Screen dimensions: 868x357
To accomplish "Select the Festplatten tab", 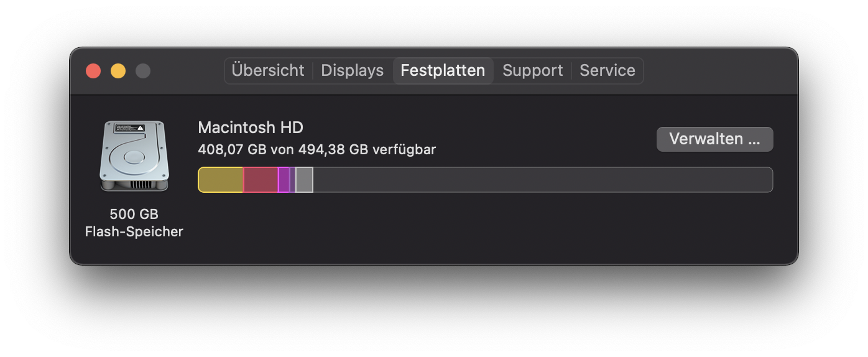I will click(x=443, y=70).
